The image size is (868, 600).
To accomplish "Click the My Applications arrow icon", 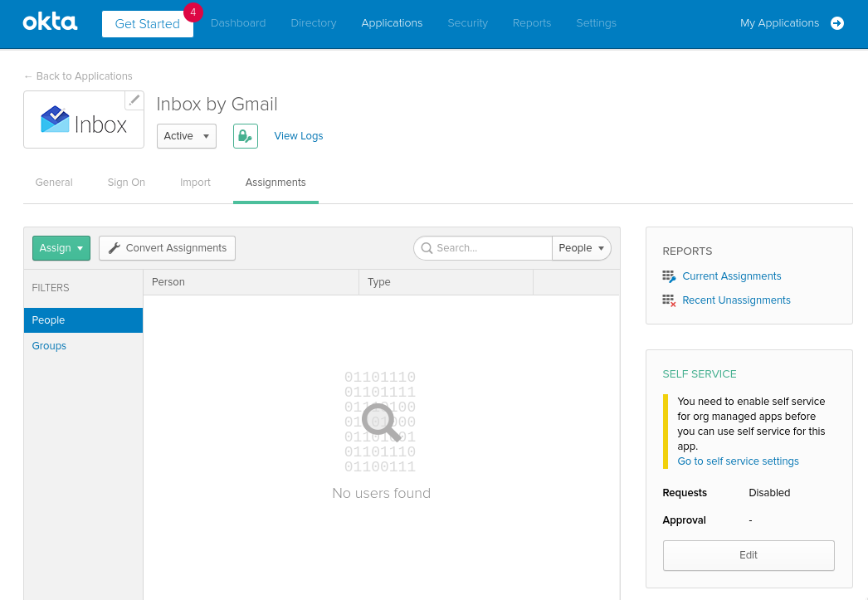I will (837, 23).
